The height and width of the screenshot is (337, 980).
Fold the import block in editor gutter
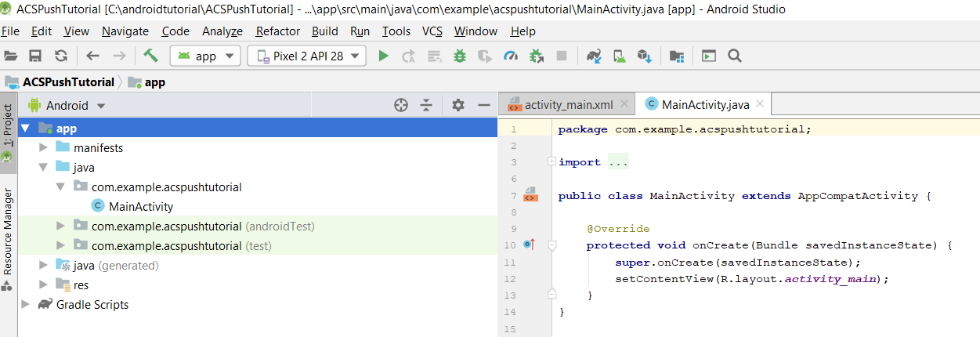[551, 161]
